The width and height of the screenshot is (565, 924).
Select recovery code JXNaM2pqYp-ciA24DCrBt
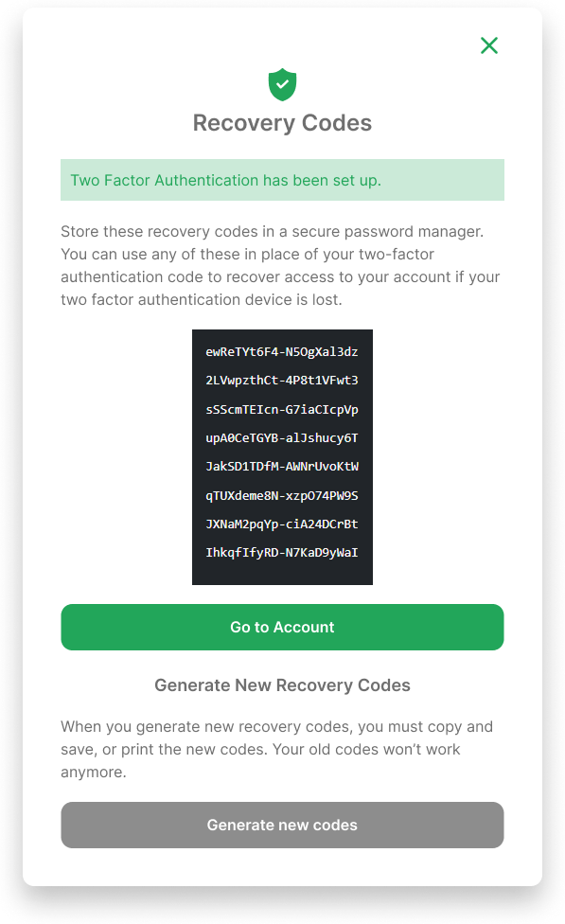[281, 524]
